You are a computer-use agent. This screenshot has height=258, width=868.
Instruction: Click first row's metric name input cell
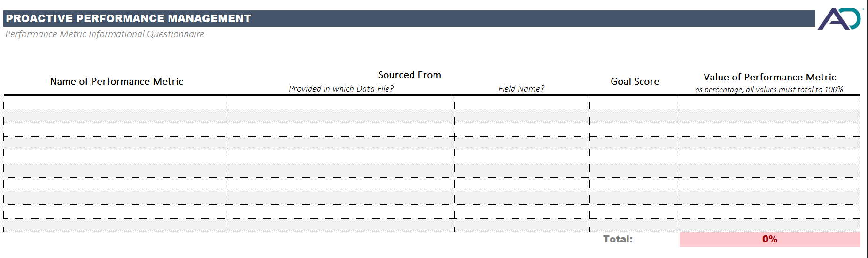pos(116,102)
